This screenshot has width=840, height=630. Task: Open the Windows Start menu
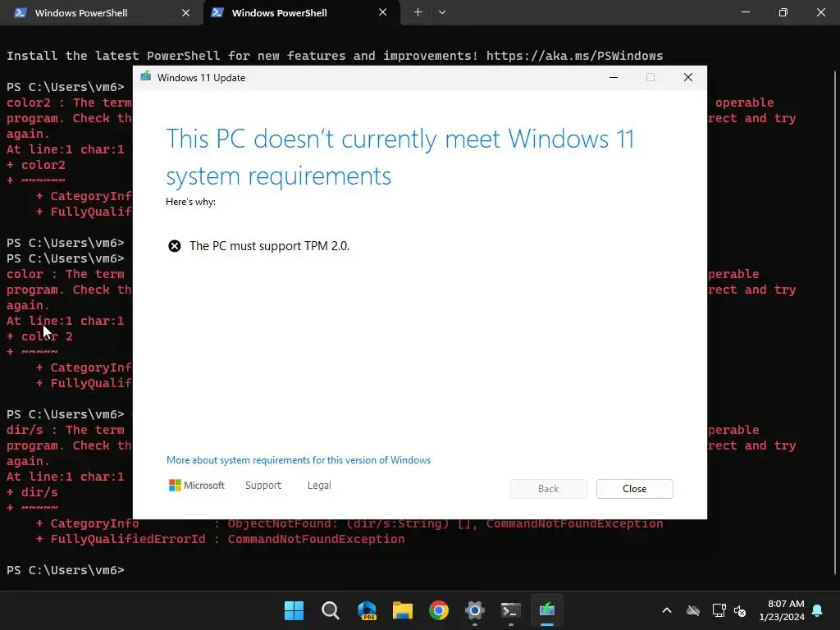[x=294, y=610]
